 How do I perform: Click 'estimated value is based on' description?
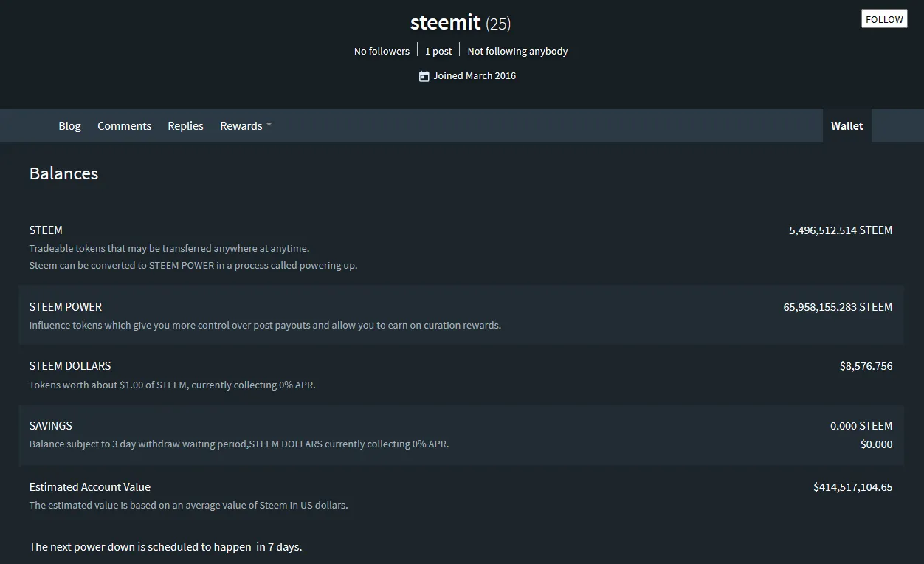188,506
